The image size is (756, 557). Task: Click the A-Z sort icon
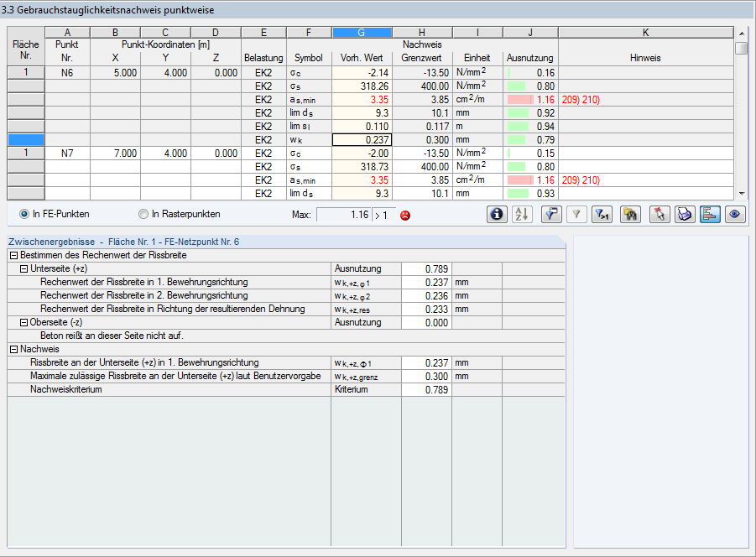[x=522, y=214]
